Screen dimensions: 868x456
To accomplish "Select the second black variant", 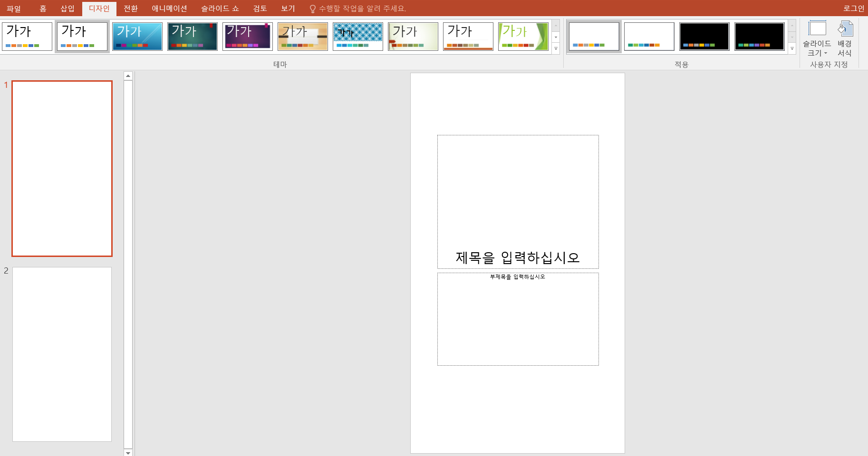I will pos(760,37).
